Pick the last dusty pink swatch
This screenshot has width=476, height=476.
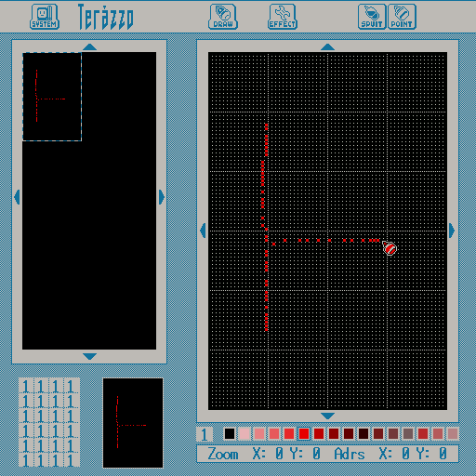pos(453,434)
